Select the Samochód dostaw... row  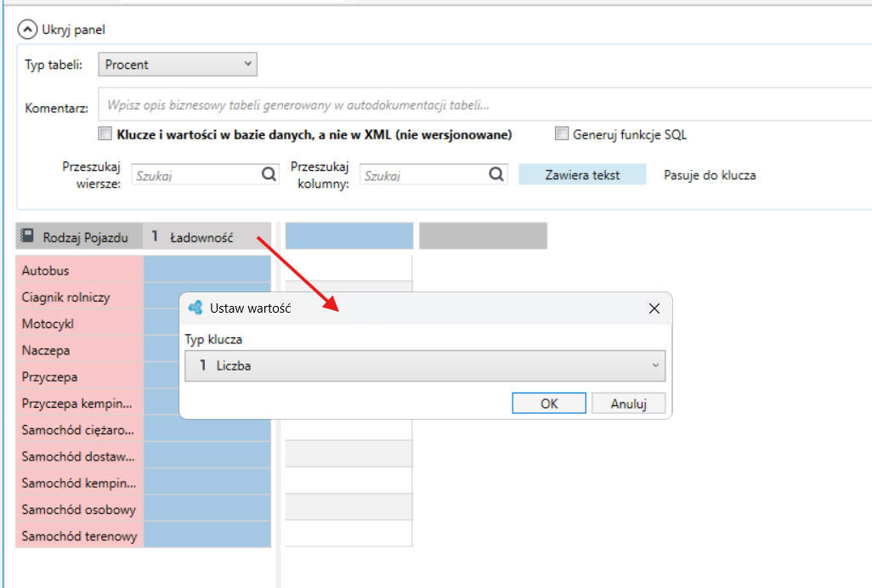80,456
